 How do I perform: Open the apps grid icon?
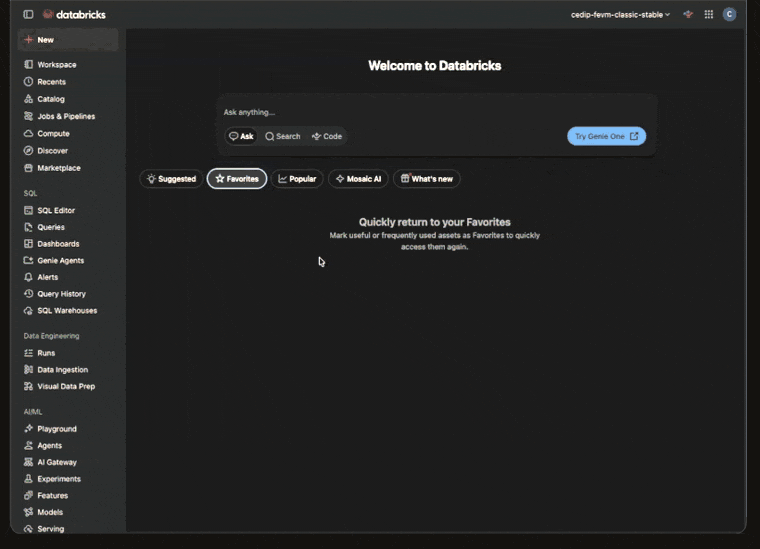(x=709, y=15)
